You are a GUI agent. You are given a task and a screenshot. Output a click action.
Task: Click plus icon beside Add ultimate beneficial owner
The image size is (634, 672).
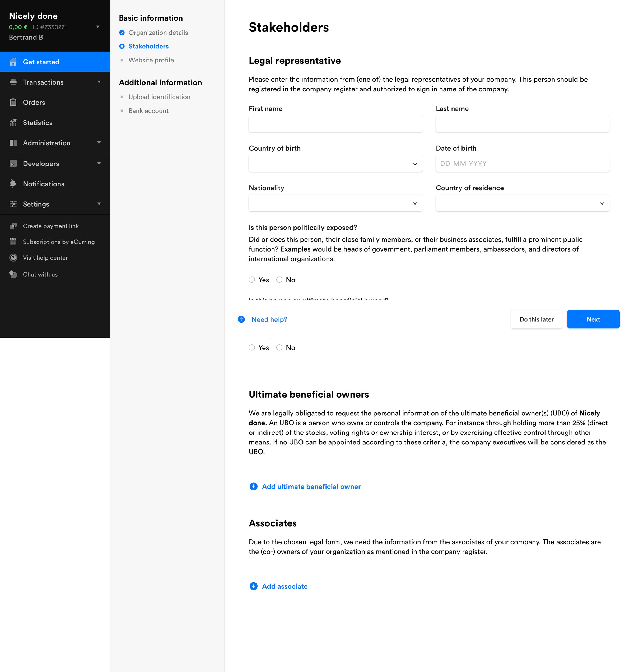253,486
